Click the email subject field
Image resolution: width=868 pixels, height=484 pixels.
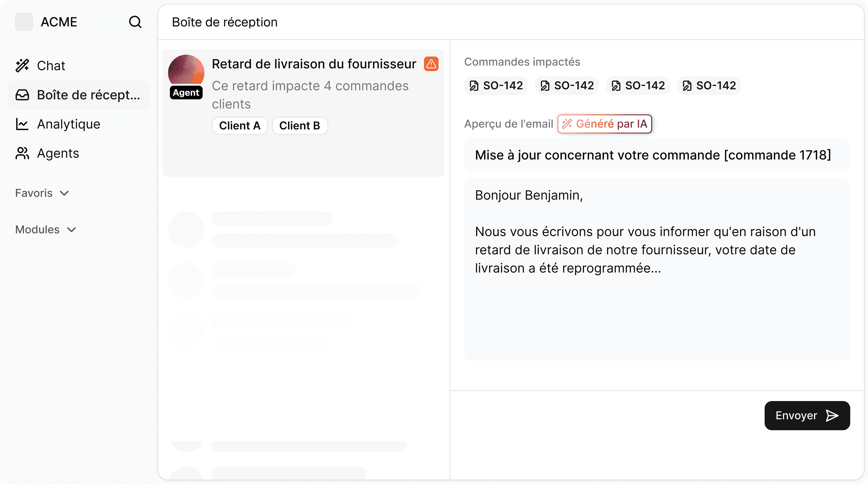[653, 155]
